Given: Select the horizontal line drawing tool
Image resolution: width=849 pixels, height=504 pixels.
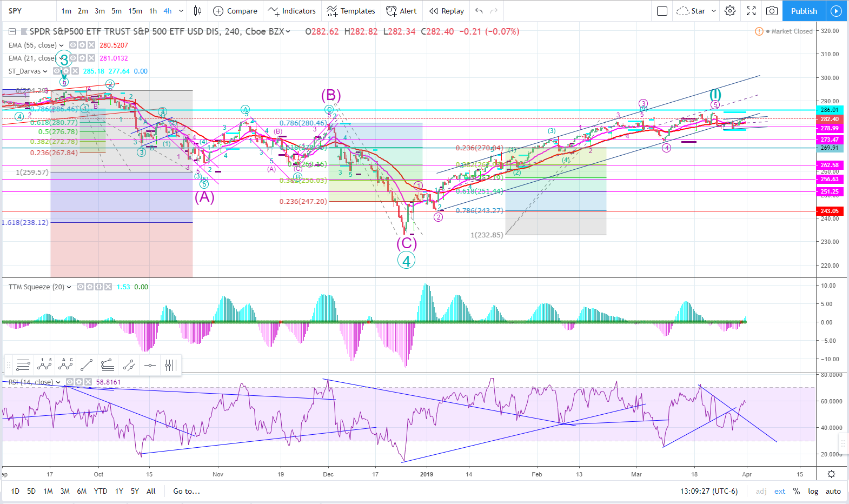Looking at the screenshot, I should pos(150,365).
